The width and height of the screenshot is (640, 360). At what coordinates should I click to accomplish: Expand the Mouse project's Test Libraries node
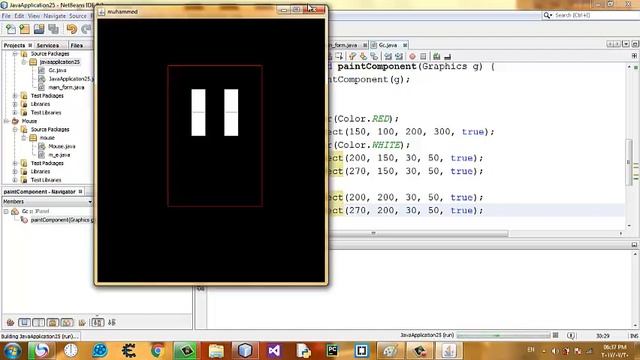(x=15, y=180)
